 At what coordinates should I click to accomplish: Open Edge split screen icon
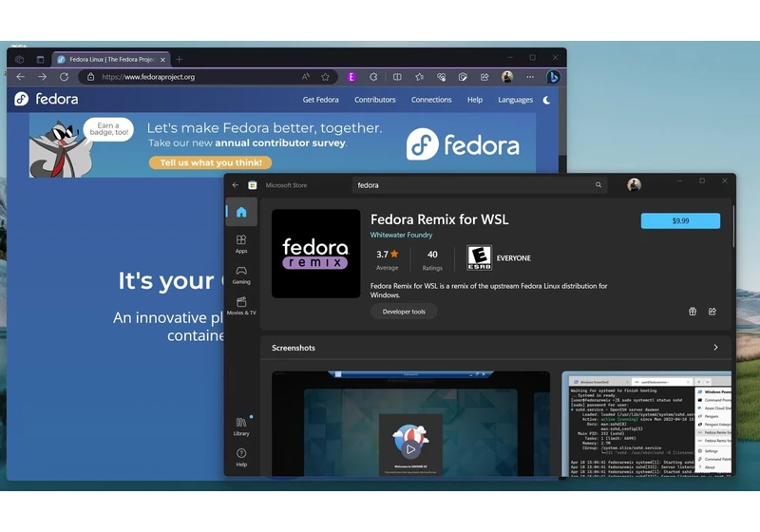397,77
